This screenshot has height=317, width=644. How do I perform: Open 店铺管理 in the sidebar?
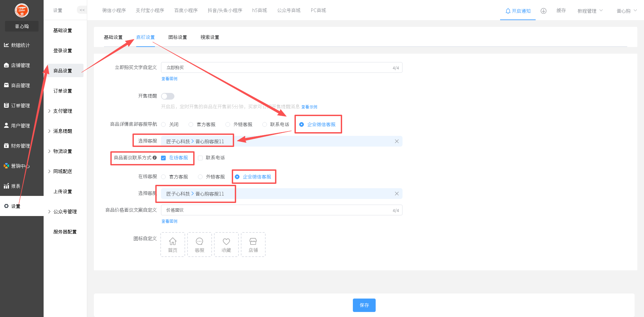[x=17, y=65]
